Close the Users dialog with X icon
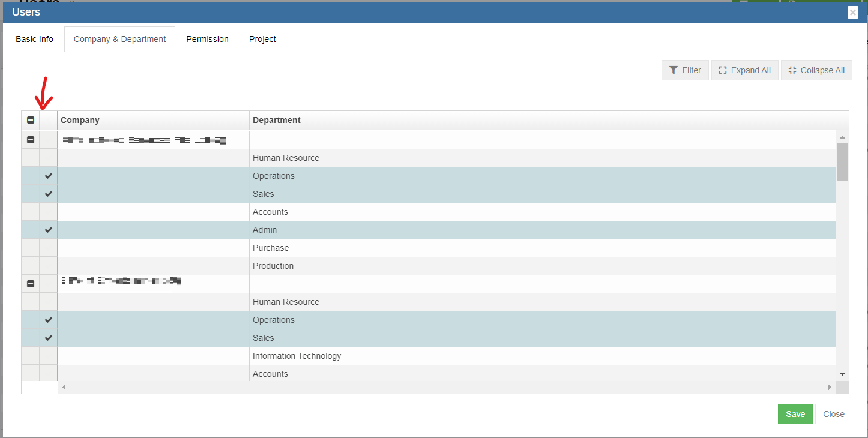The image size is (868, 438). [x=852, y=12]
